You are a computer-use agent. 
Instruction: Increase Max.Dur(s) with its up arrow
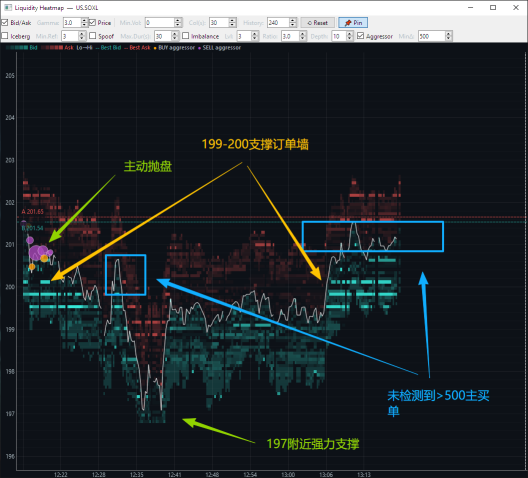coord(174,34)
